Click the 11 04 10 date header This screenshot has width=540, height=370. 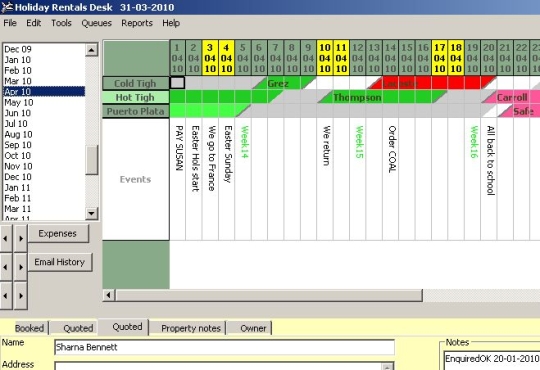tap(341, 58)
